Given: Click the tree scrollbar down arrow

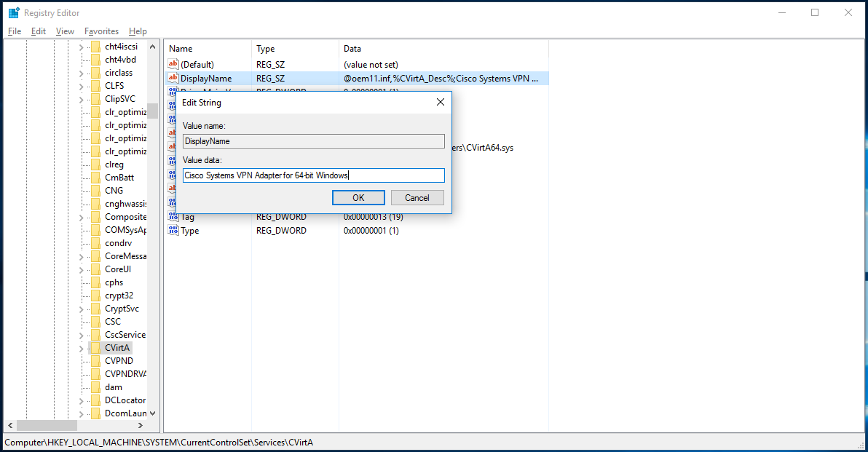Looking at the screenshot, I should tap(153, 413).
